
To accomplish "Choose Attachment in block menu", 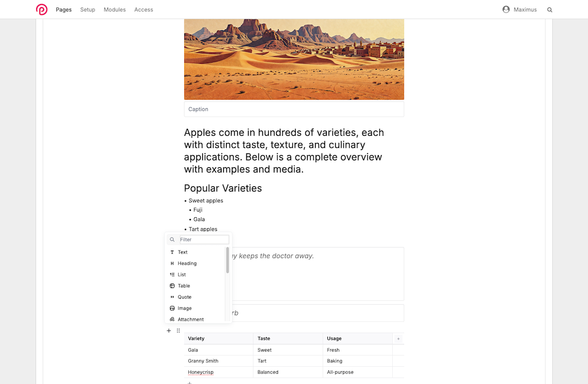I will coord(196,320).
